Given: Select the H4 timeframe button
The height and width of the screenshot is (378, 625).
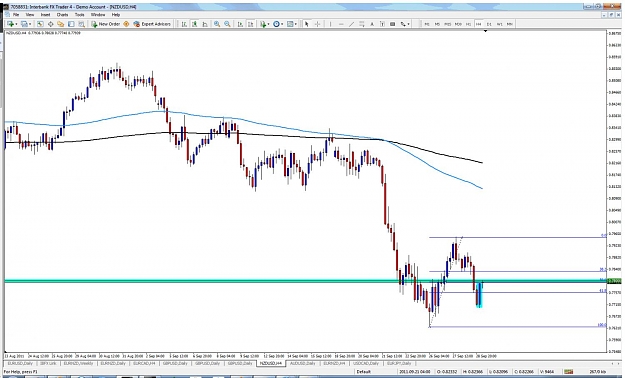Looking at the screenshot, I should tap(479, 24).
